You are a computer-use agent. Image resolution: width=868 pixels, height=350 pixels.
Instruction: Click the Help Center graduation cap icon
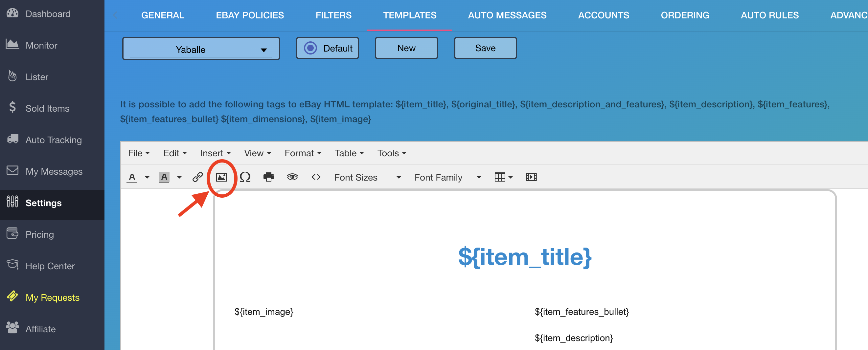point(12,264)
